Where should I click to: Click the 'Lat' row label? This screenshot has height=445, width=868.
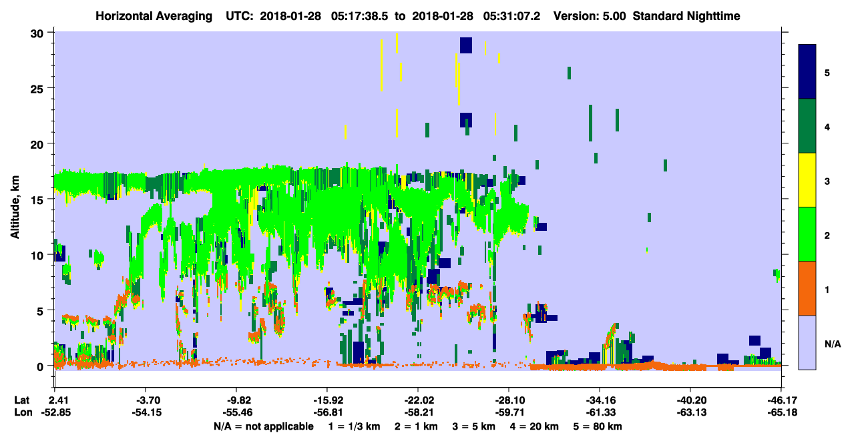pyautogui.click(x=21, y=400)
